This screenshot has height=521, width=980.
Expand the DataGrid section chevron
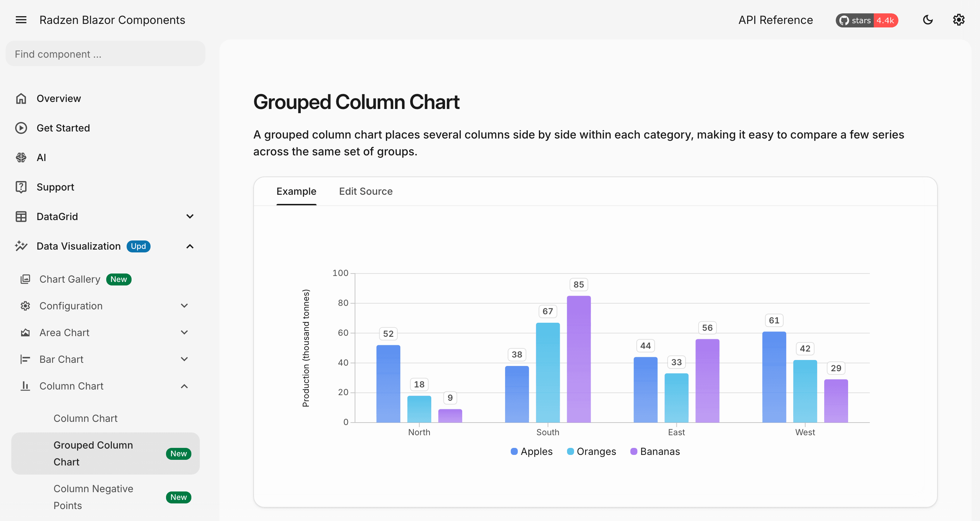coord(190,217)
